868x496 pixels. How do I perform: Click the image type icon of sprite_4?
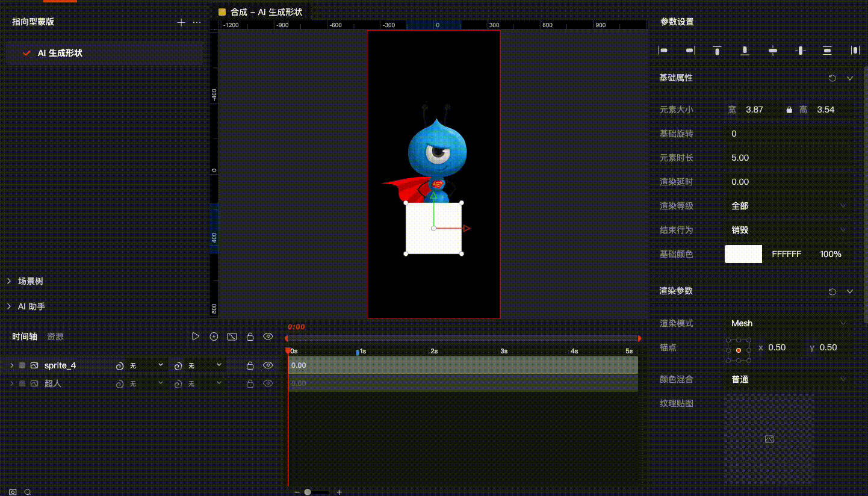pos(34,365)
